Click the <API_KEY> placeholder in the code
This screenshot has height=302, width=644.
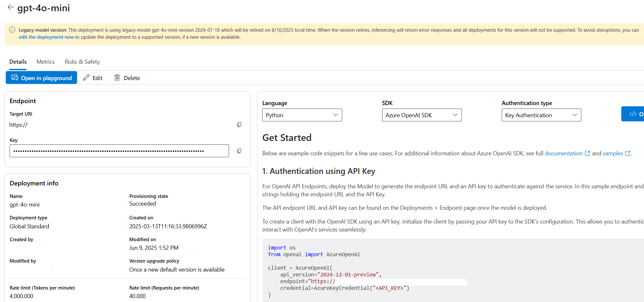click(x=389, y=288)
